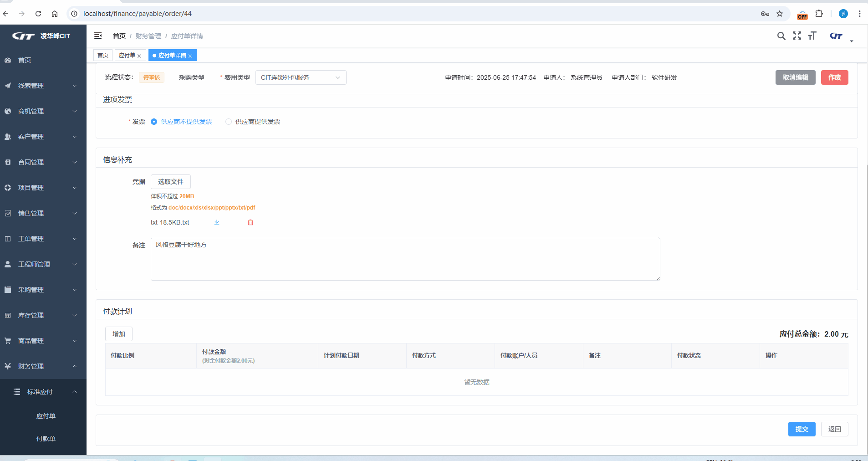The width and height of the screenshot is (868, 461).
Task: Expand 线索管理 menu chevron
Action: click(x=75, y=86)
